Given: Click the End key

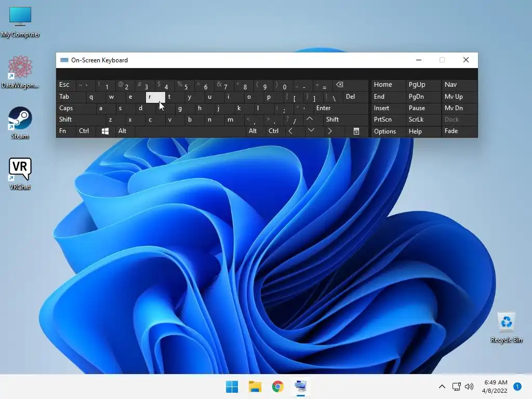Looking at the screenshot, I should (388, 97).
